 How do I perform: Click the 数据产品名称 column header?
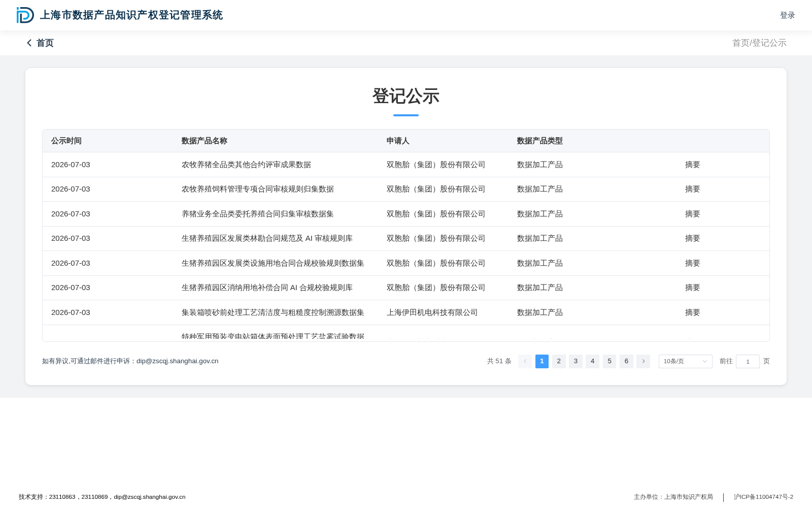click(205, 141)
